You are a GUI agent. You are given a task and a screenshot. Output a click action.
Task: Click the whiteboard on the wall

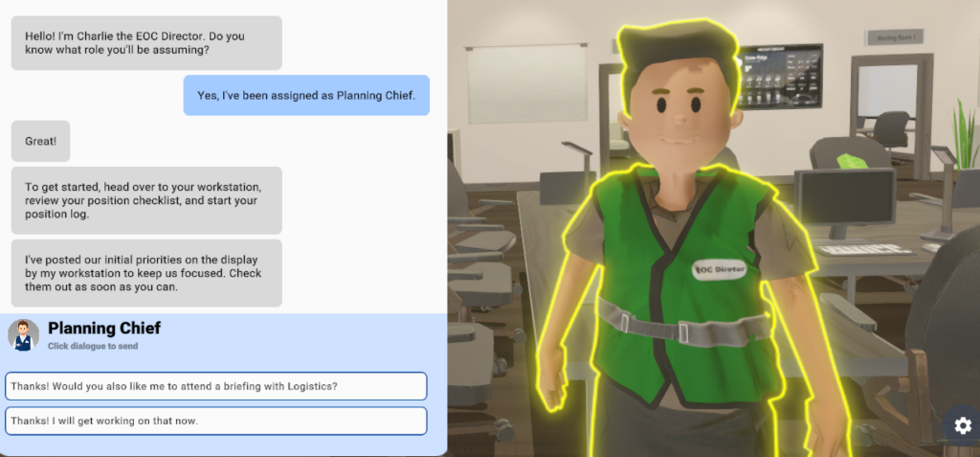pos(527,83)
